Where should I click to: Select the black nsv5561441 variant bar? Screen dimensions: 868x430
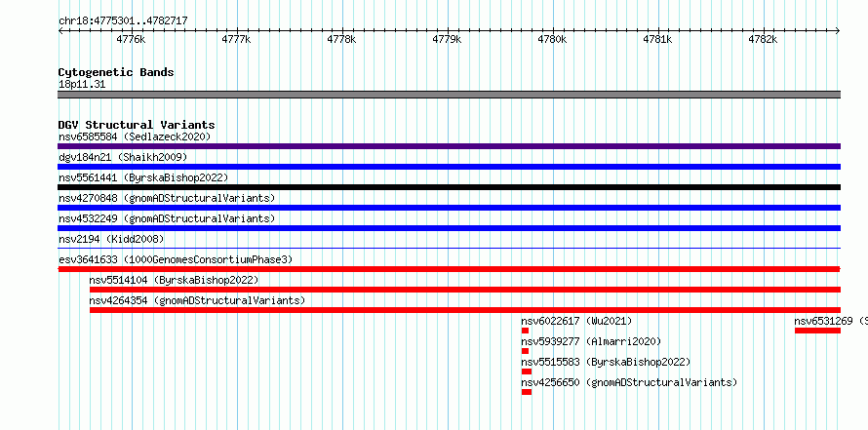point(449,187)
